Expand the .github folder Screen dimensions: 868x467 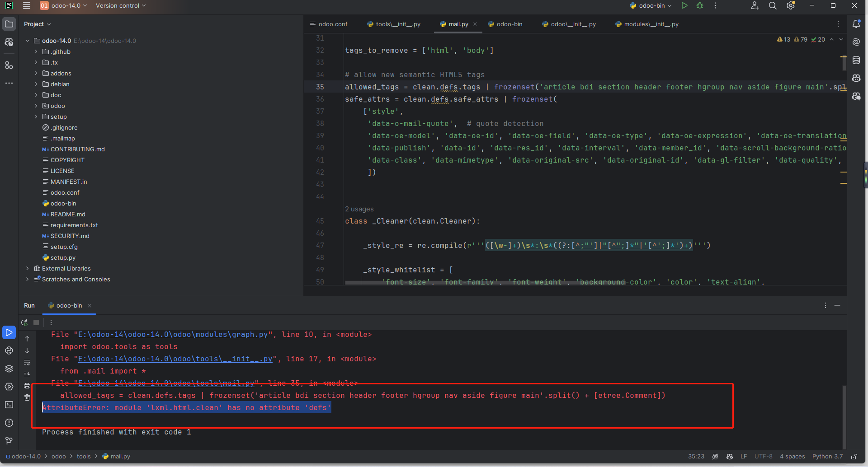(x=36, y=51)
